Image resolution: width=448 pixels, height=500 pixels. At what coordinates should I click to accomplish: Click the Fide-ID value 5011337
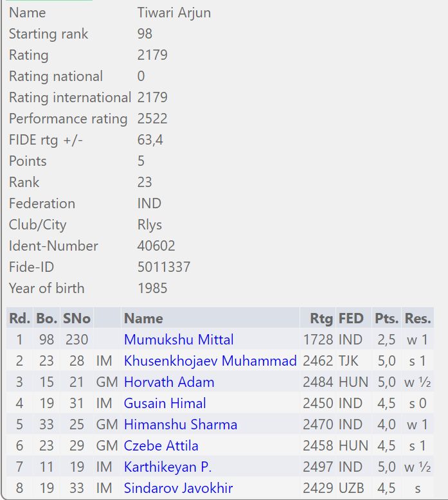[x=164, y=267]
